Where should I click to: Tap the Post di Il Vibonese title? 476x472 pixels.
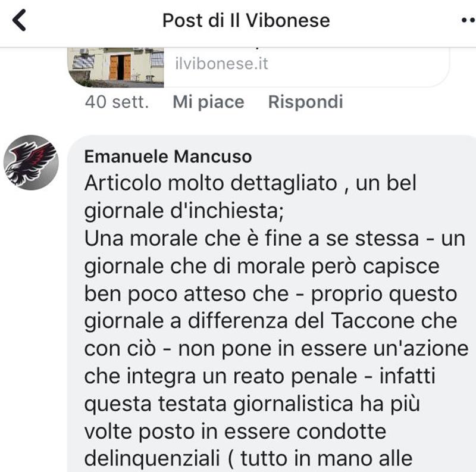(246, 21)
